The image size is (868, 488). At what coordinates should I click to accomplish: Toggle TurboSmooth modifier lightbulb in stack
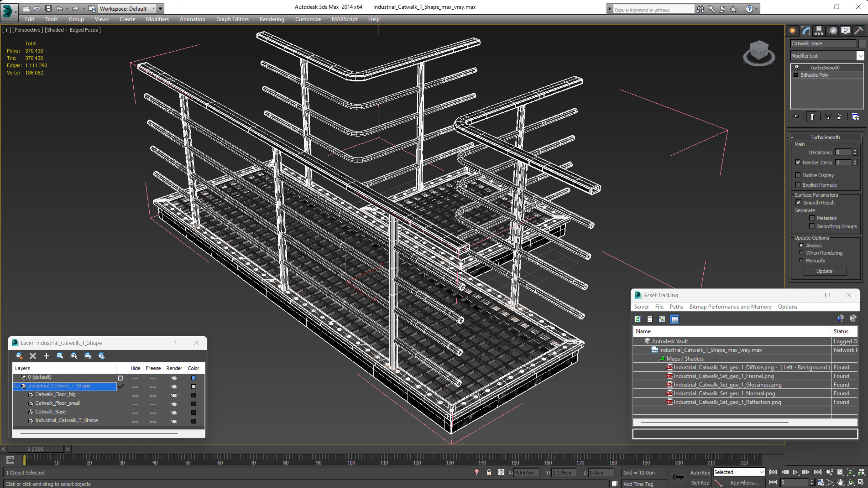pos(797,67)
